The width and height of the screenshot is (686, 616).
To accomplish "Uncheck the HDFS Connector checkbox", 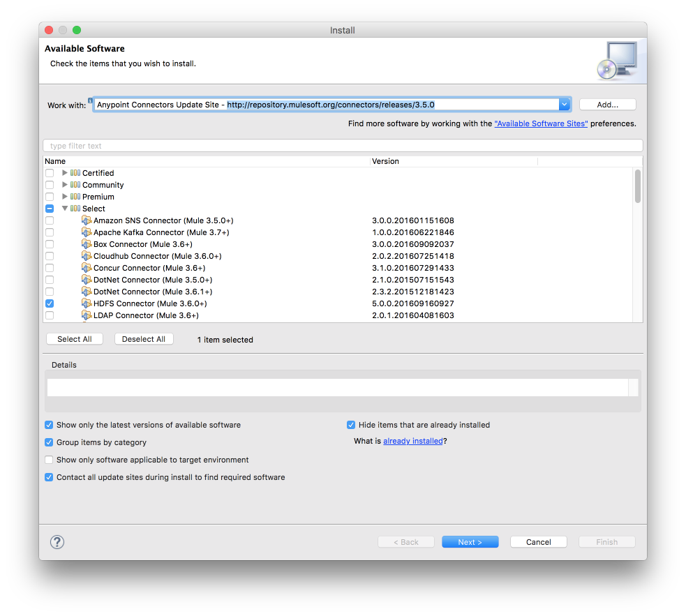I will point(50,303).
